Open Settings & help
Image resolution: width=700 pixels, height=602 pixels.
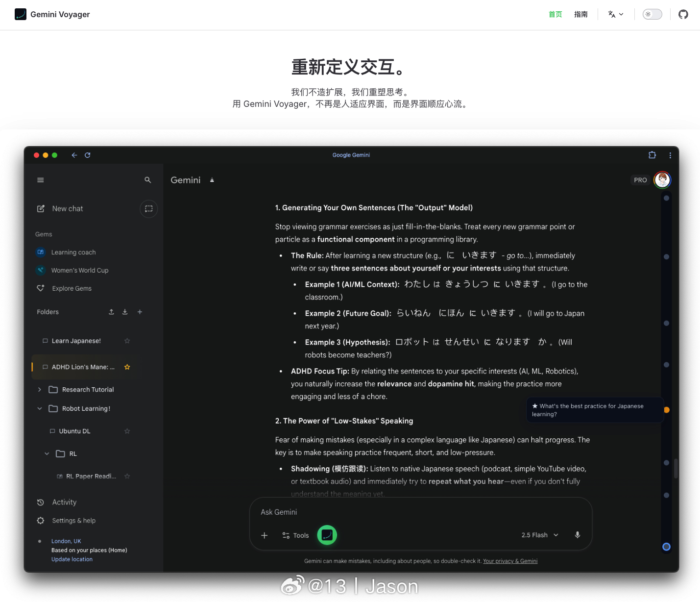tap(73, 521)
